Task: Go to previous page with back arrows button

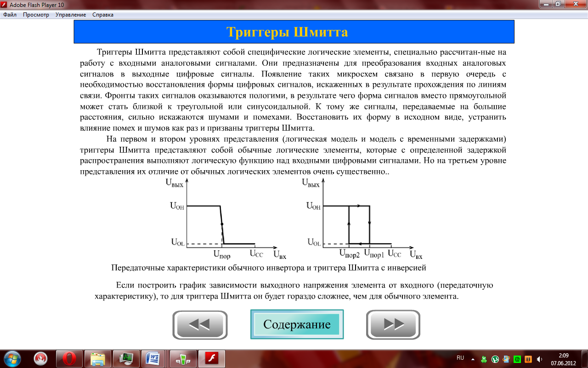Action: pyautogui.click(x=200, y=325)
